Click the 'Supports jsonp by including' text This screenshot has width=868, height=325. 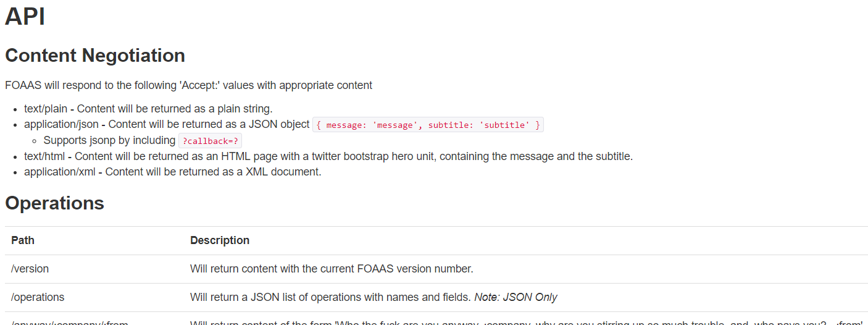[109, 140]
